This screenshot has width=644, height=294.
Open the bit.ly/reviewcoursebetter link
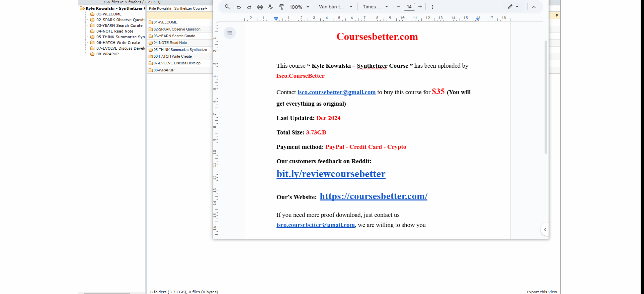coord(331,174)
